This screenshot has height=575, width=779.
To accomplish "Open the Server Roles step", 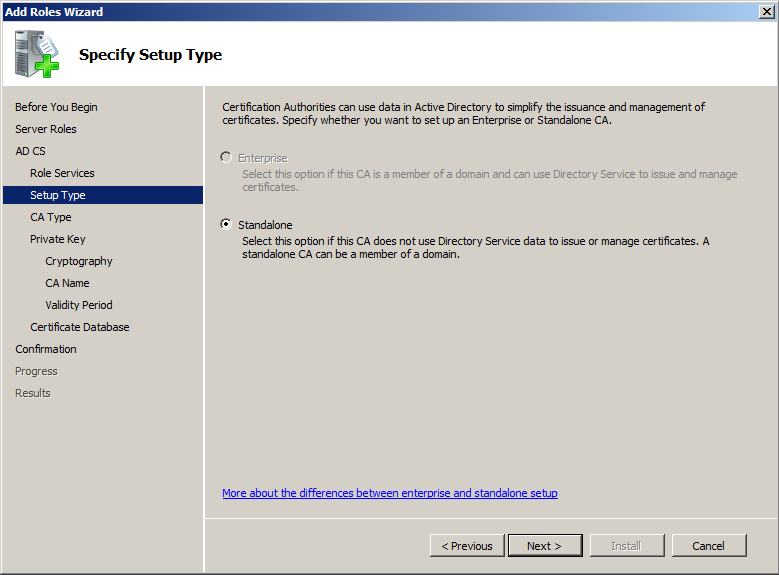I will click(46, 129).
